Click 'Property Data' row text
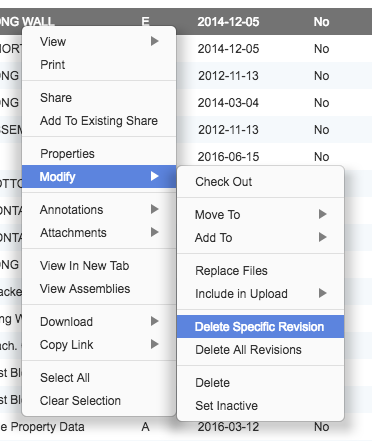372x441 pixels. (x=47, y=427)
